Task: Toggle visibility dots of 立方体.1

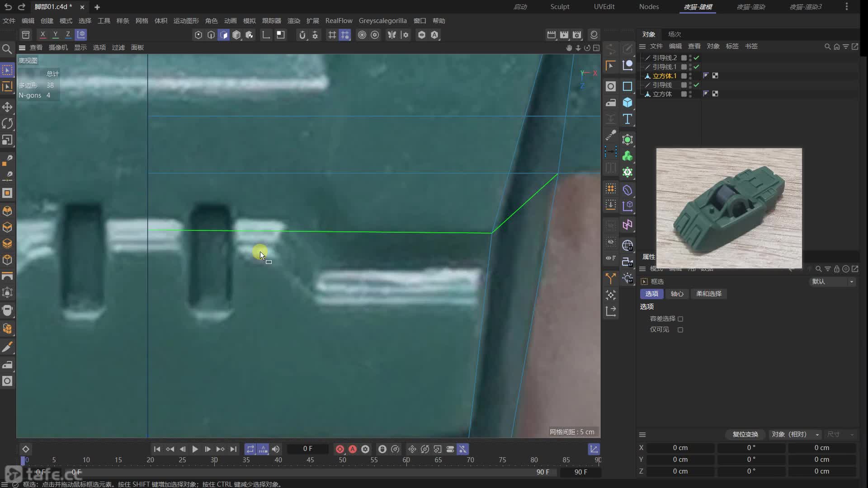Action: [690, 76]
